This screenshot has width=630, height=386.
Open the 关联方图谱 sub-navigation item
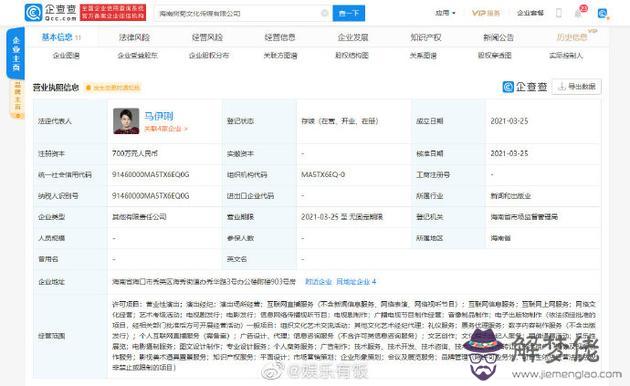(x=280, y=55)
